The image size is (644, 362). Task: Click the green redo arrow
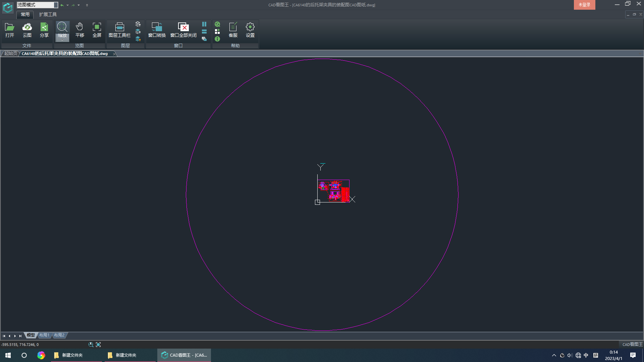73,5
